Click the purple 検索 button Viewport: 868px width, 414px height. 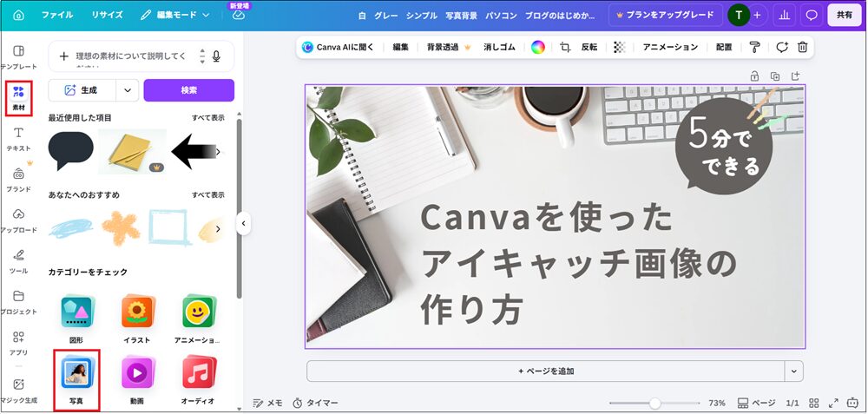(x=188, y=90)
